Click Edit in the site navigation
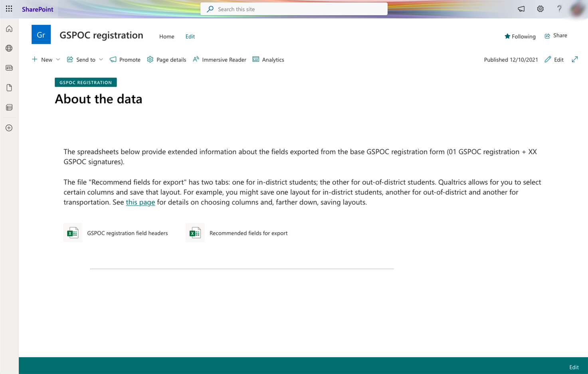Viewport: 588px width, 374px height. (x=190, y=36)
